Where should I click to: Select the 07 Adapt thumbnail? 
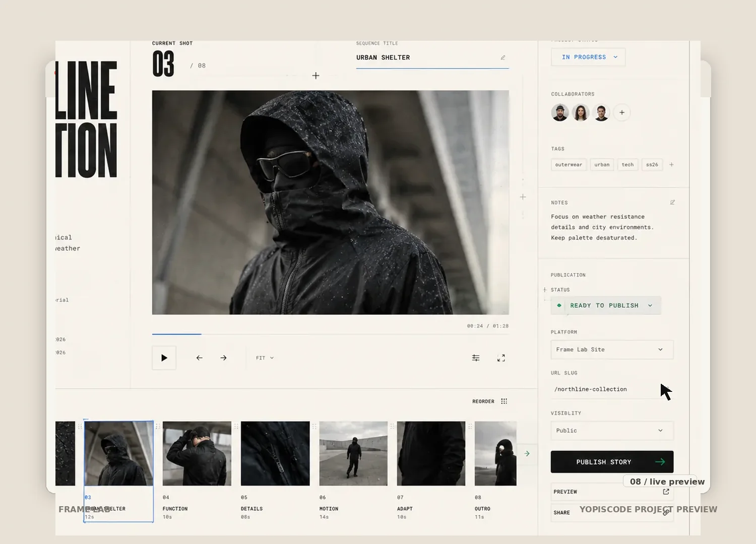431,453
